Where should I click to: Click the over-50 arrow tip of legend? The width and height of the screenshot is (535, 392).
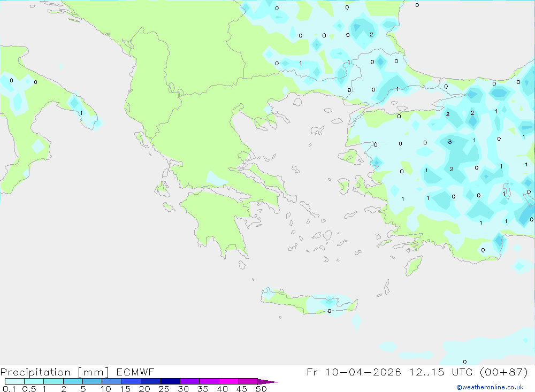[x=267, y=381]
